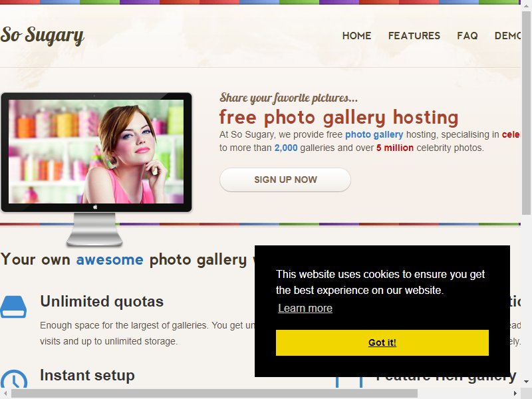532x399 pixels.
Task: Click the cookie message text
Action: [380, 282]
